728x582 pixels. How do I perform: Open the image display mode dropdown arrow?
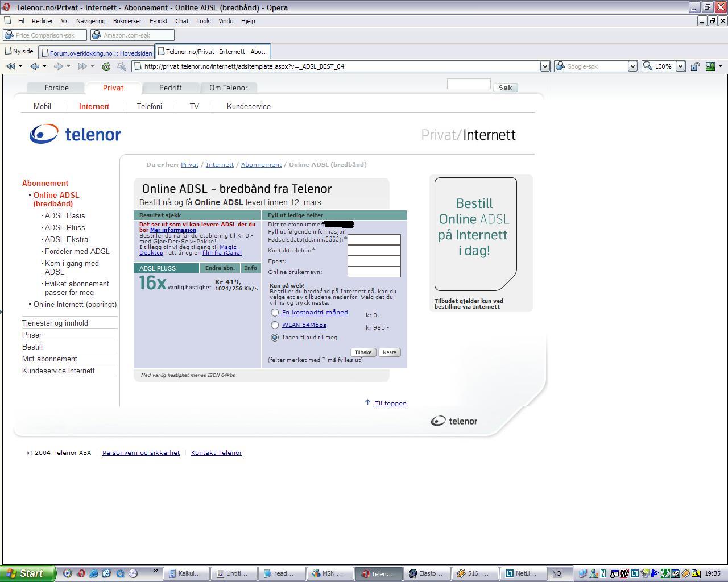pos(720,66)
